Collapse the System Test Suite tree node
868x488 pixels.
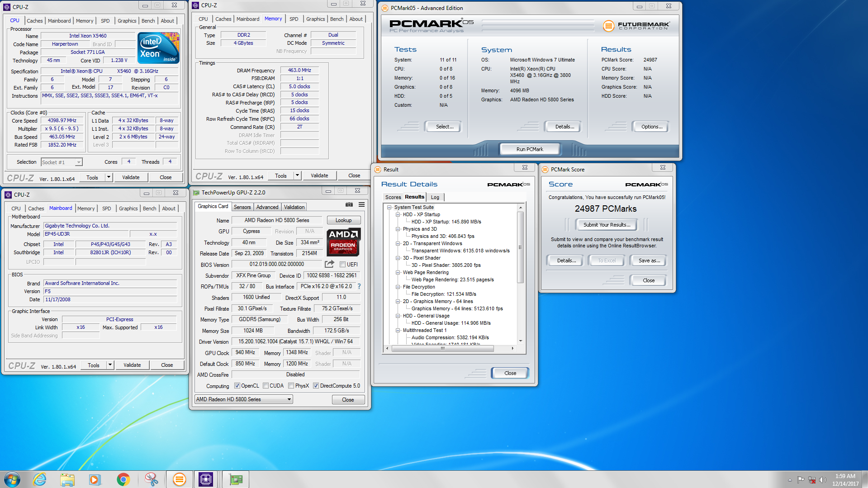point(389,207)
